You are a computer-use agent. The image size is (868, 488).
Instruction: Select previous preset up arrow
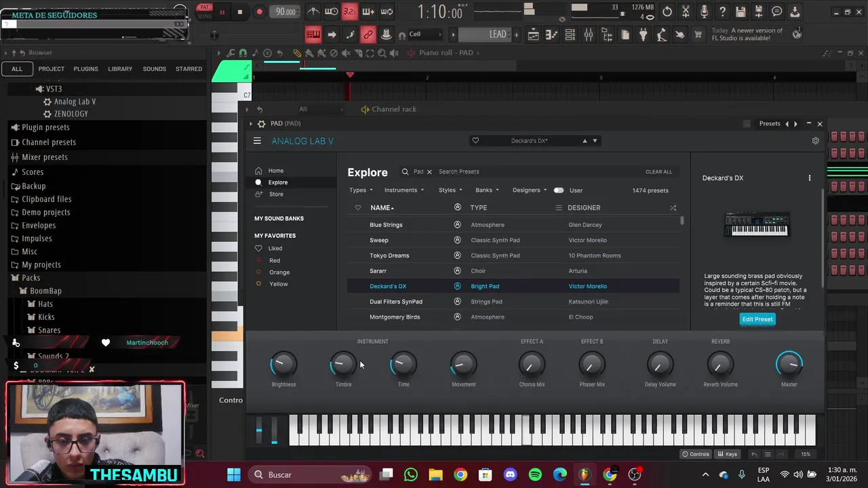click(x=585, y=141)
